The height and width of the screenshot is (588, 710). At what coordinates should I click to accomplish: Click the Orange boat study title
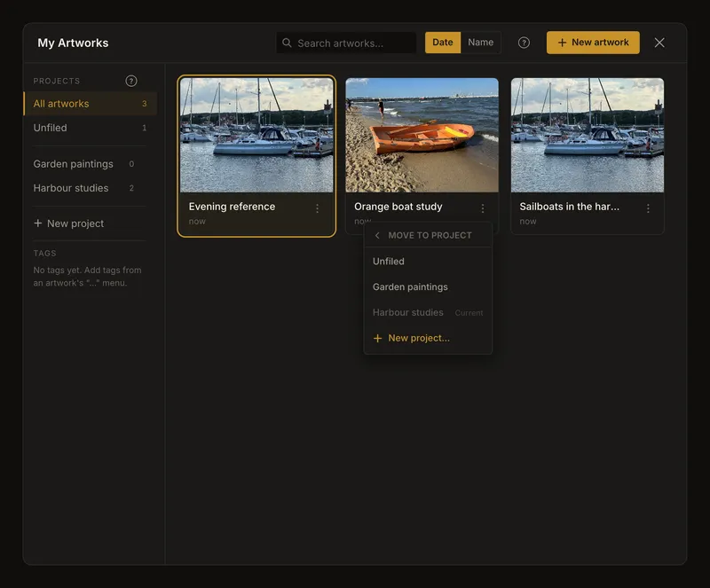pos(398,207)
